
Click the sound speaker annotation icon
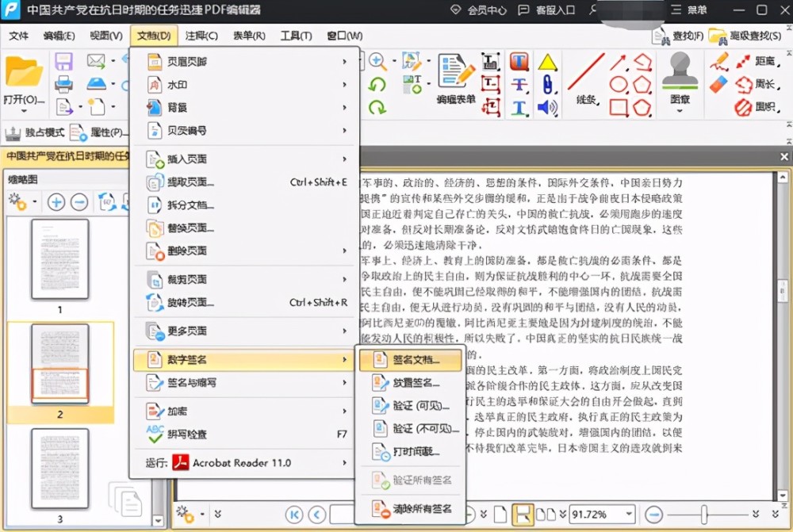tap(548, 107)
